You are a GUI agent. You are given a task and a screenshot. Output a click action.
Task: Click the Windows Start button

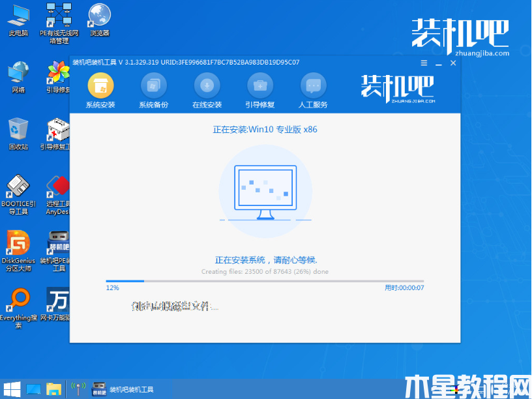click(x=12, y=389)
